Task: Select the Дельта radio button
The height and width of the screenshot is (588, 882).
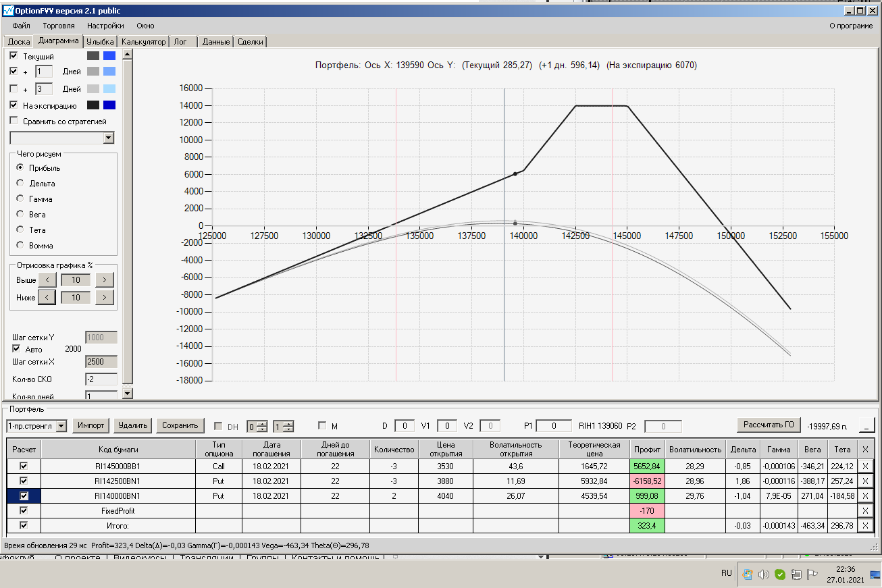Action: point(20,183)
